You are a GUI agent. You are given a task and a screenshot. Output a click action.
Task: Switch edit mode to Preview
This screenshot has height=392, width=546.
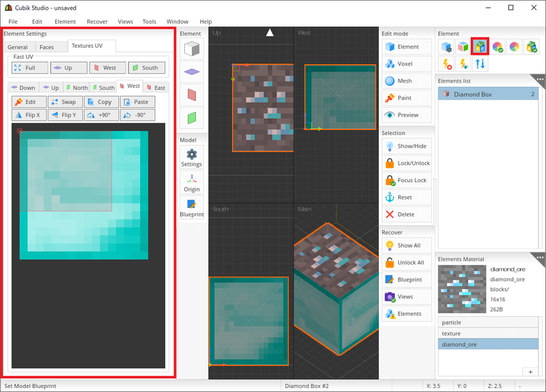click(x=407, y=115)
